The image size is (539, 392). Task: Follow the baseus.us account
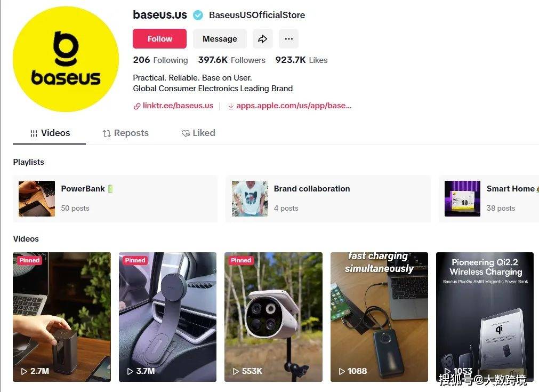pos(159,39)
